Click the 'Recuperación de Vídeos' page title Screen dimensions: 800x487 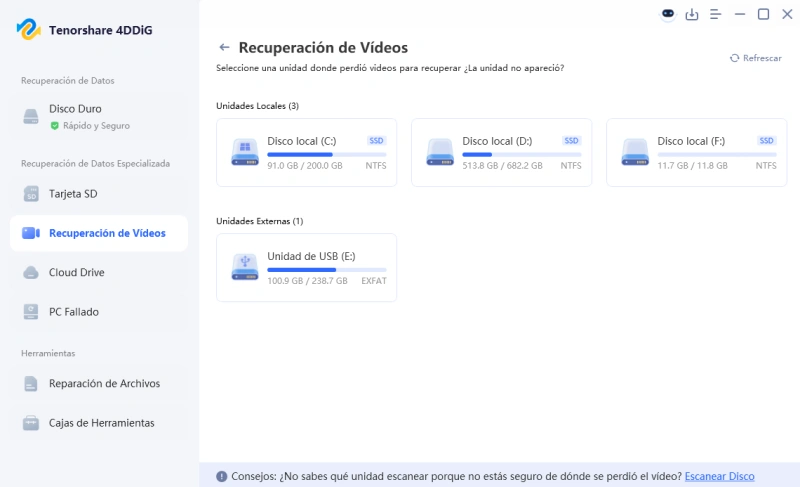[x=323, y=47]
